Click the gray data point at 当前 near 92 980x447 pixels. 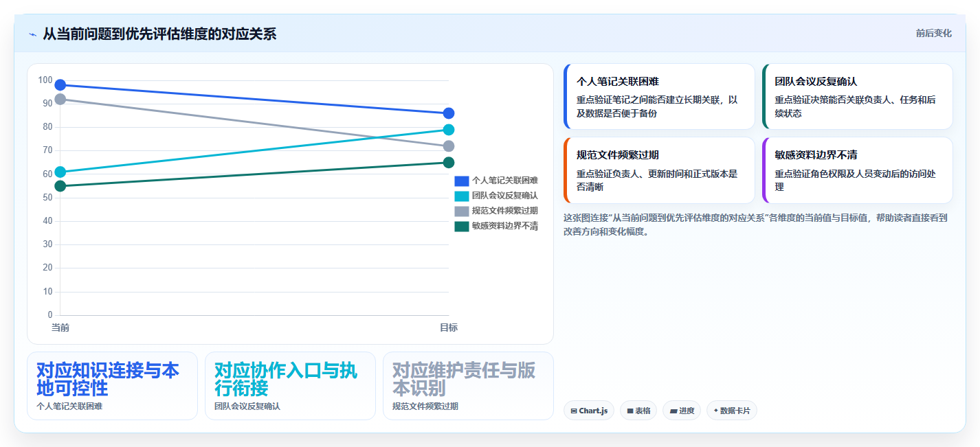coord(60,99)
